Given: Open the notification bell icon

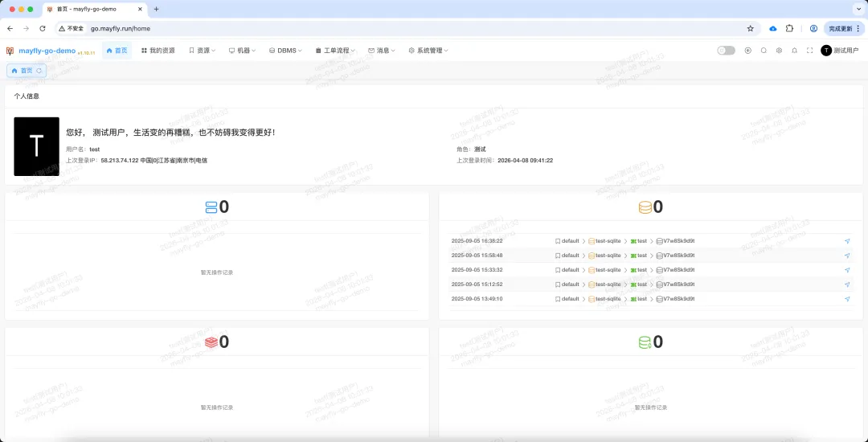Looking at the screenshot, I should pos(794,51).
